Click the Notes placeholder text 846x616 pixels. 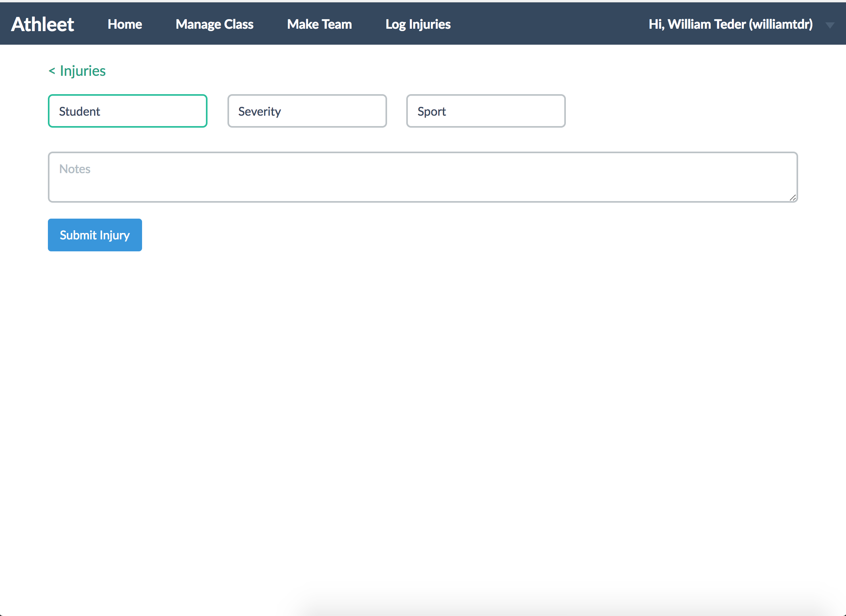(75, 169)
